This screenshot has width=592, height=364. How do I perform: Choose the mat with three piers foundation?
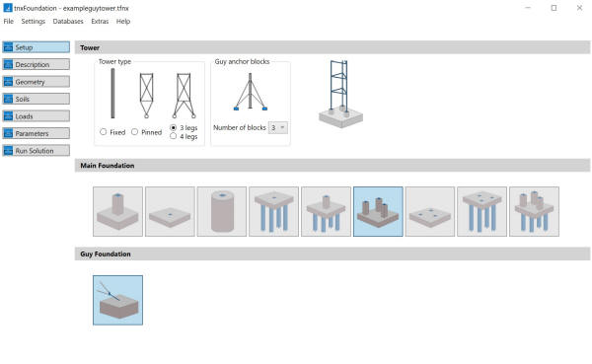378,211
